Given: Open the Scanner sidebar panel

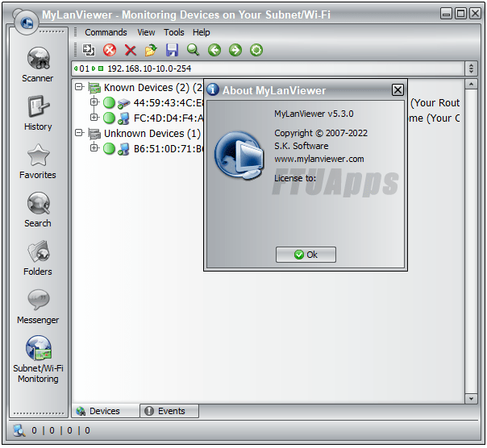Looking at the screenshot, I should tap(38, 64).
